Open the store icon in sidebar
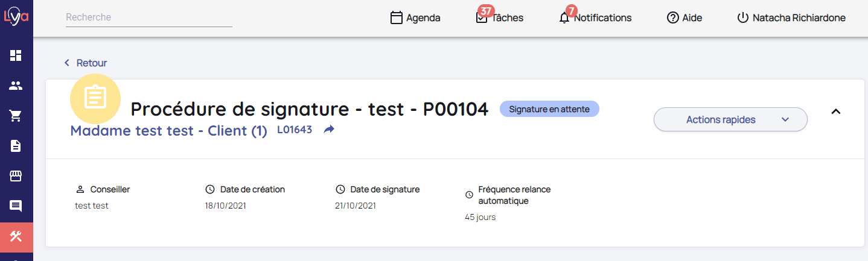The image size is (868, 261). (16, 176)
